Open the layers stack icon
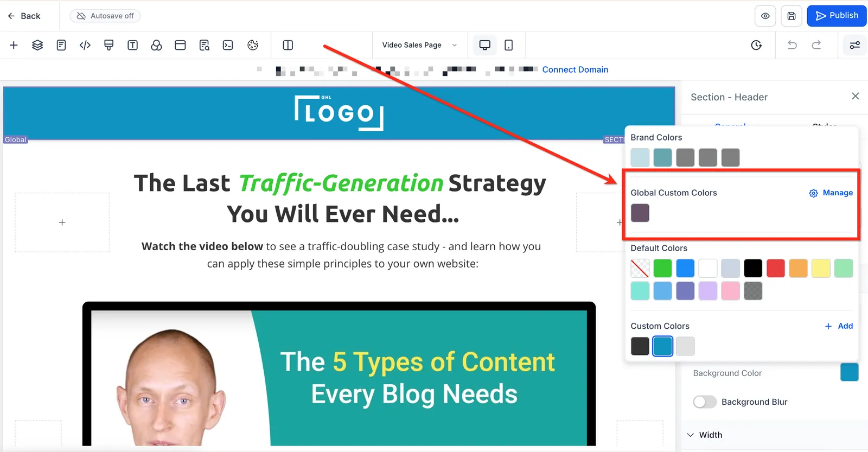This screenshot has width=868, height=452. pyautogui.click(x=37, y=45)
